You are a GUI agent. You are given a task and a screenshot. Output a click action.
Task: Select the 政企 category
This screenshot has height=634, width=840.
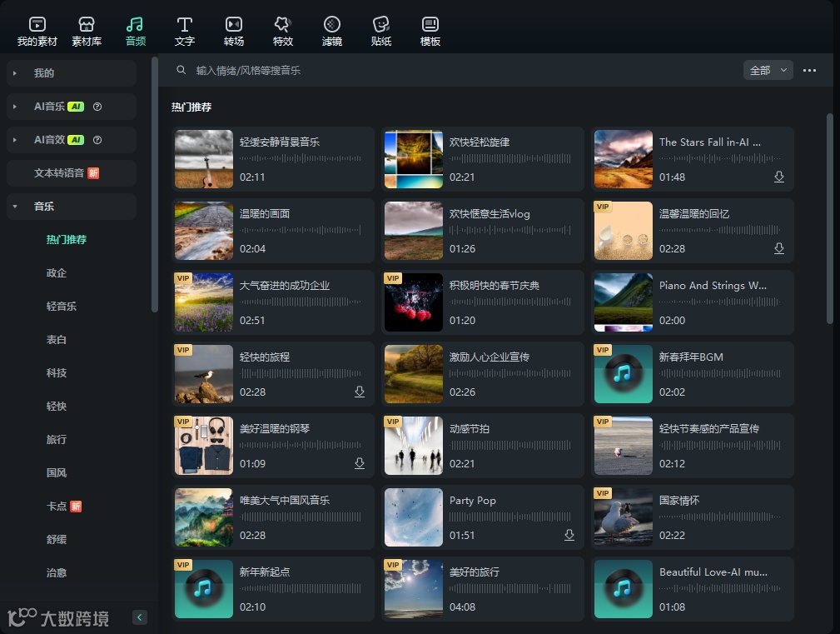pyautogui.click(x=57, y=272)
